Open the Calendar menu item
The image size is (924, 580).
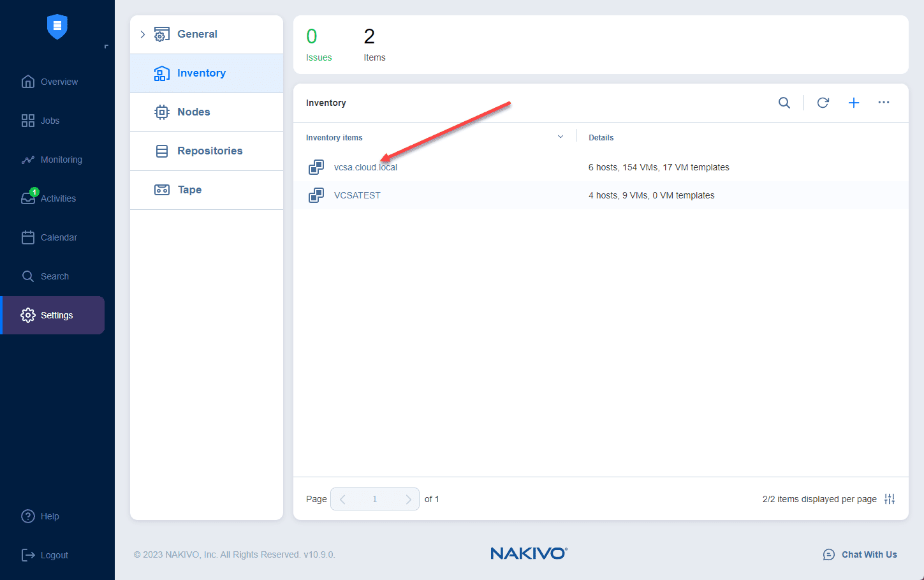pos(54,237)
